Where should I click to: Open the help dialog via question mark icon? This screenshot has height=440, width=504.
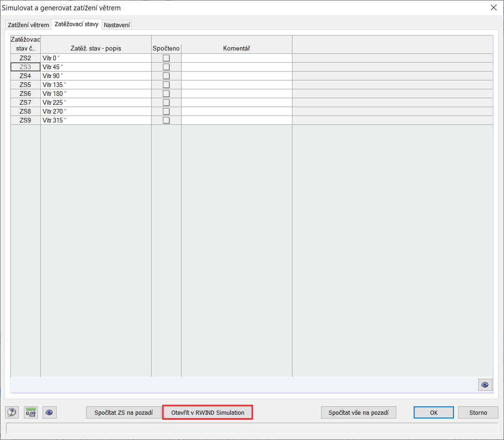12,412
